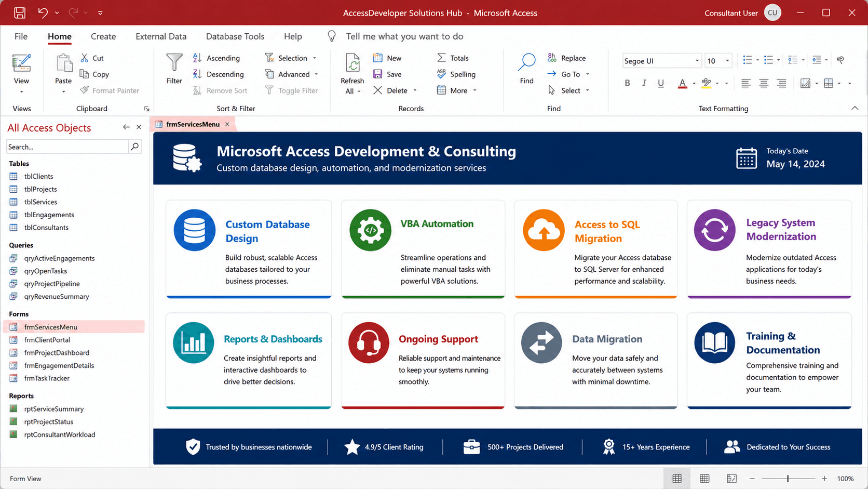Click the Undo arrow icon
Screen dimensions: 868x489
(x=43, y=13)
